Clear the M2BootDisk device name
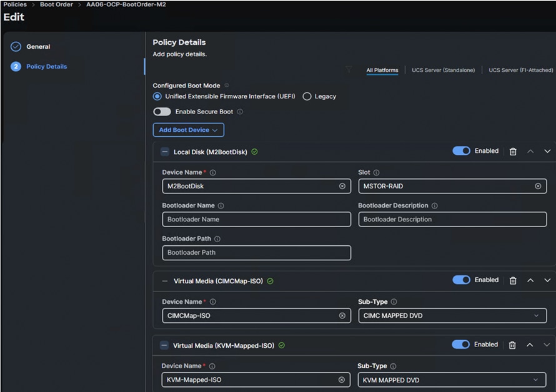This screenshot has width=556, height=392. tap(342, 185)
